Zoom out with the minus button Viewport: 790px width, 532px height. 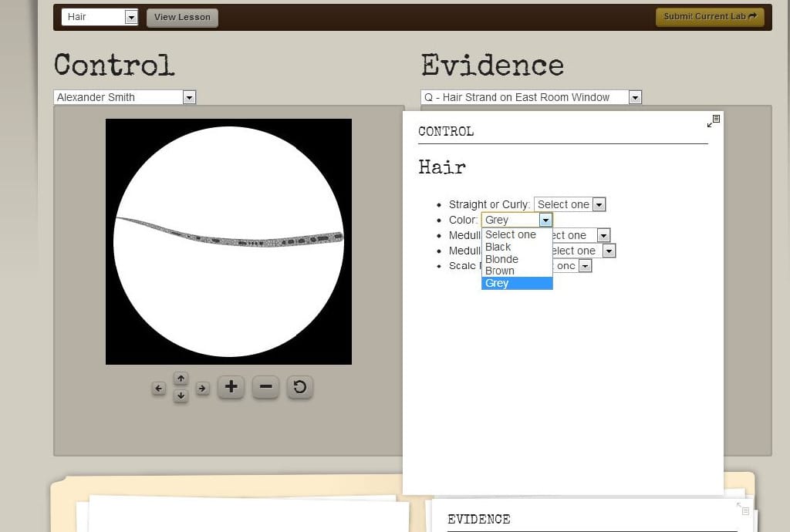pos(265,387)
